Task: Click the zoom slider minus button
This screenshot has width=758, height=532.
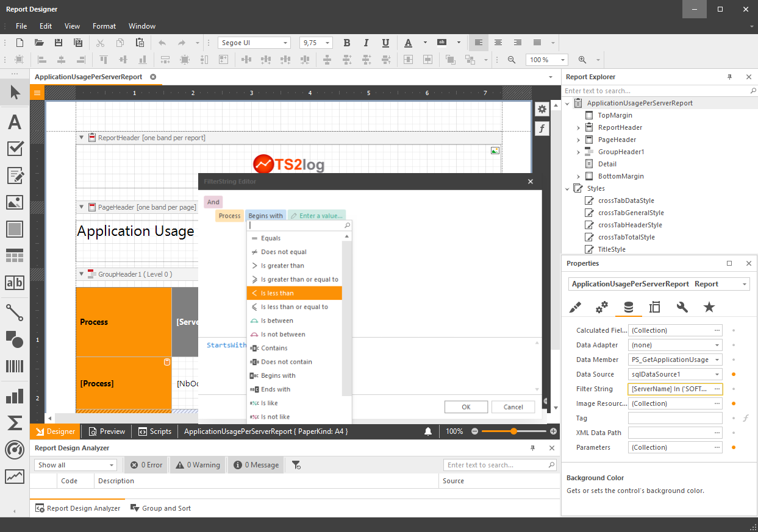Action: pos(475,431)
